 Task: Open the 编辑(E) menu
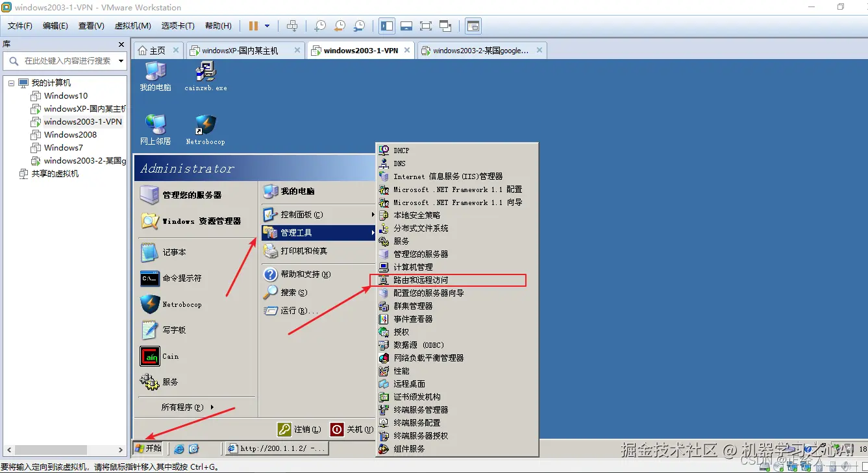pyautogui.click(x=55, y=26)
